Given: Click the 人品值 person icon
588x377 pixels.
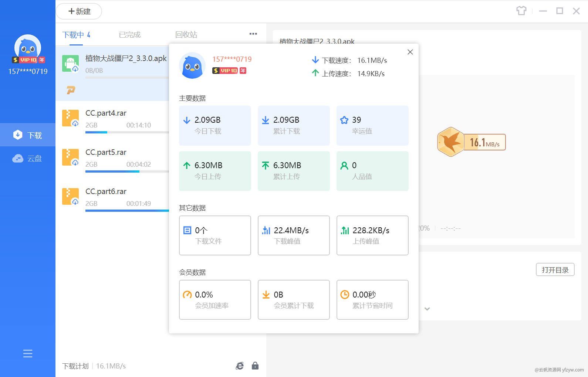Looking at the screenshot, I should click(344, 166).
